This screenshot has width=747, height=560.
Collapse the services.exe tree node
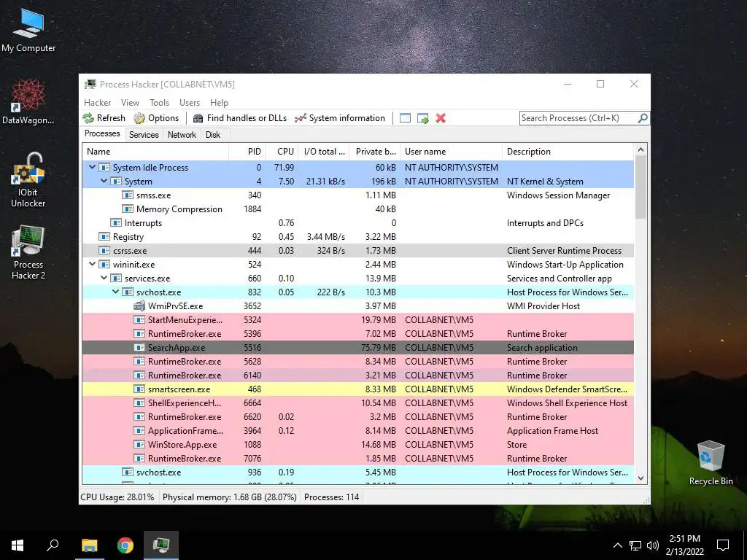[x=104, y=278]
